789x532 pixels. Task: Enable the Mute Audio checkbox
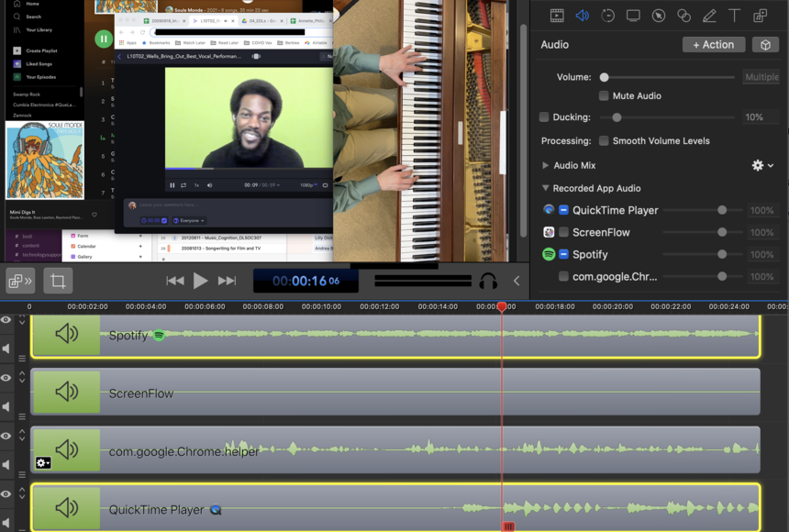pyautogui.click(x=604, y=95)
